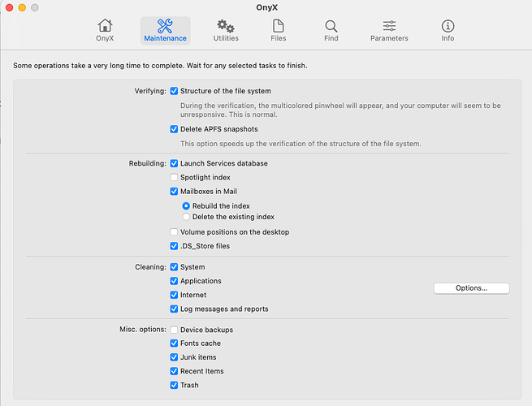Uncheck Fonts cache option
This screenshot has width=532, height=406.
174,343
